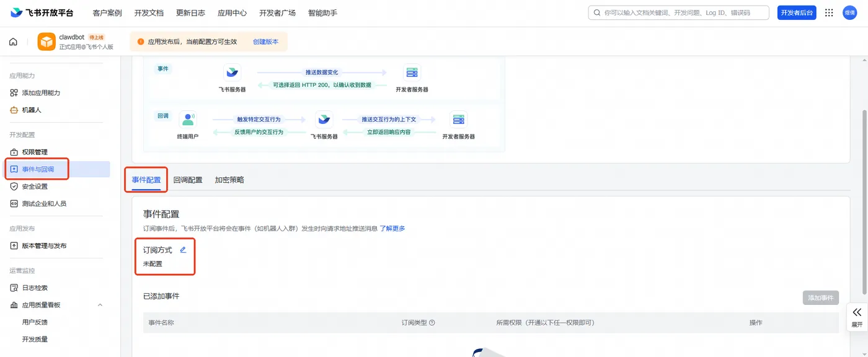The width and height of the screenshot is (868, 357).
Task: Click the 机器人 robot icon
Action: coord(14,110)
